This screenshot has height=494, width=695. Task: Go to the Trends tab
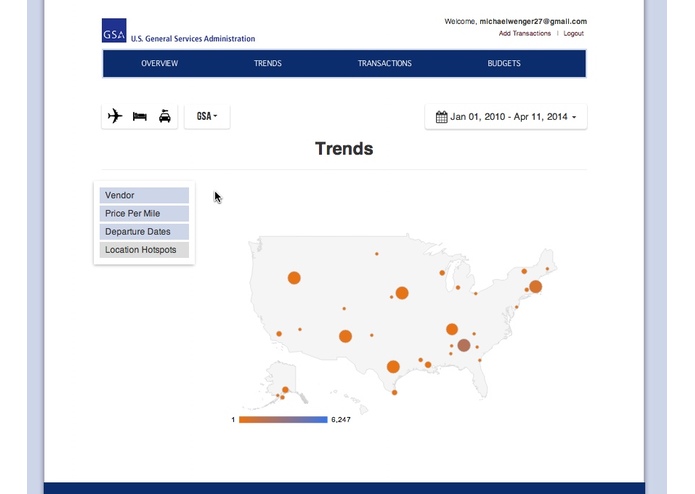click(268, 63)
